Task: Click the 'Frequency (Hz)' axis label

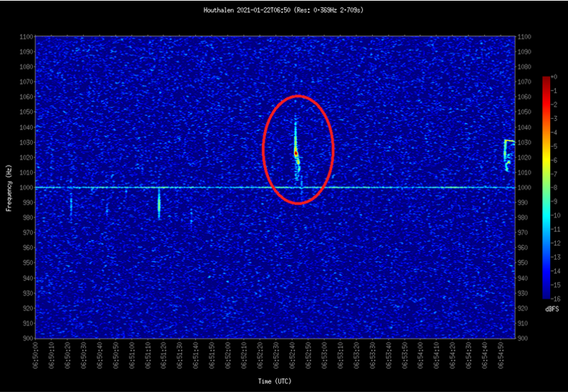Action: click(x=9, y=187)
